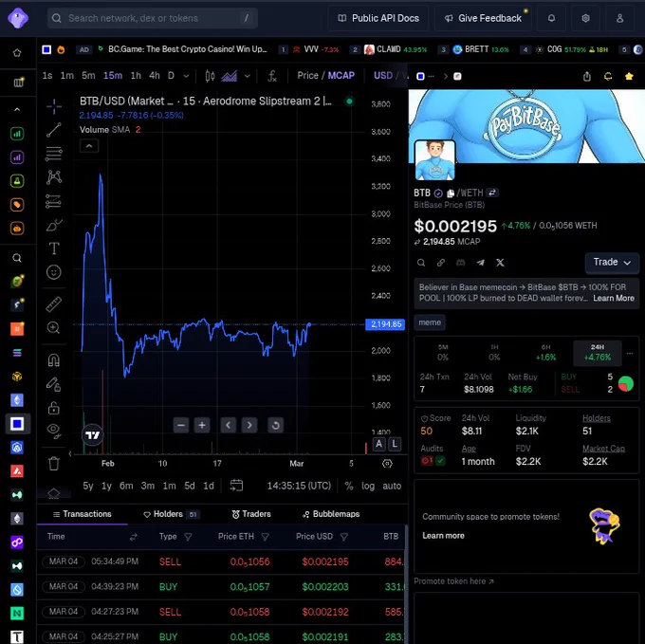Screen dimensions: 645x644
Task: Zoom out chart with minus button
Action: pos(181,425)
